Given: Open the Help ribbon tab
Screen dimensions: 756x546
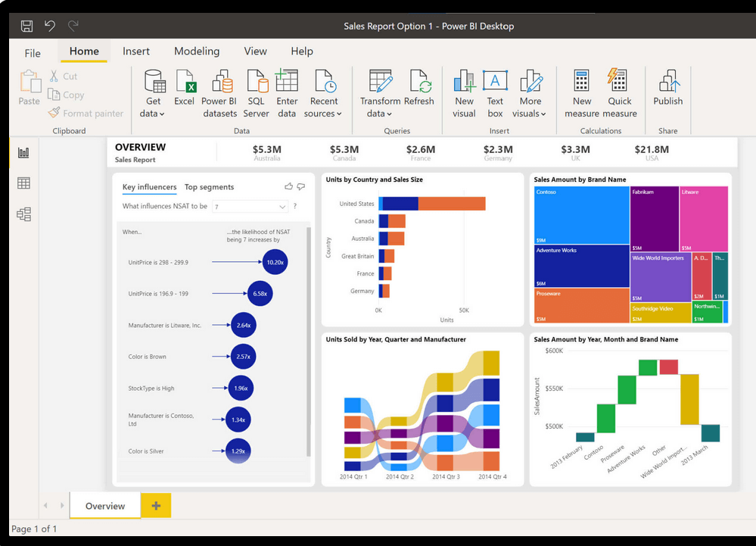Looking at the screenshot, I should click(x=302, y=51).
